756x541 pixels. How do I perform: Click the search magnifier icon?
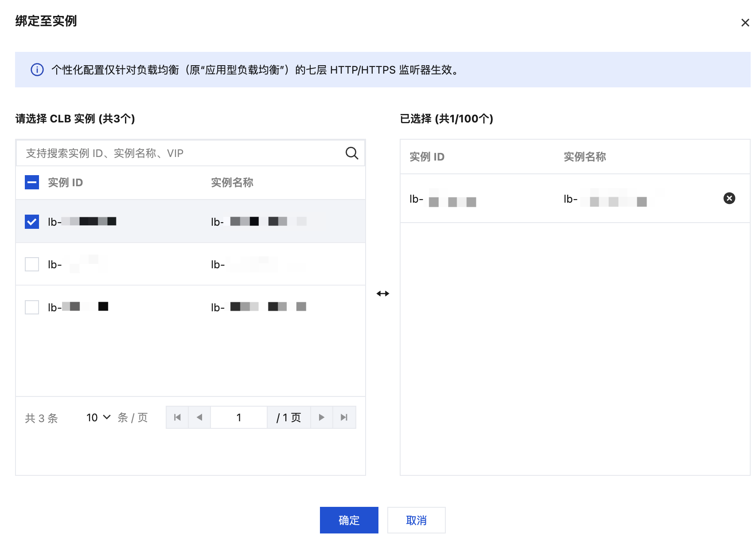click(x=351, y=153)
